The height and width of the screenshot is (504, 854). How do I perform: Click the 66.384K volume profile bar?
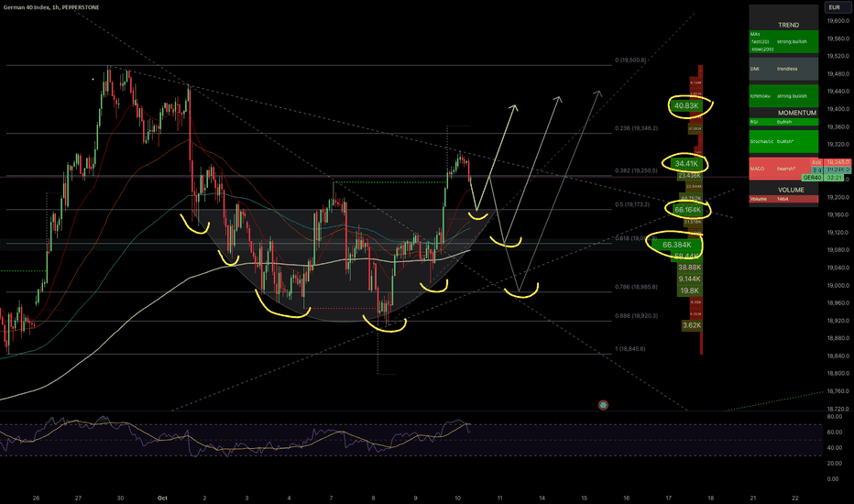(x=677, y=245)
